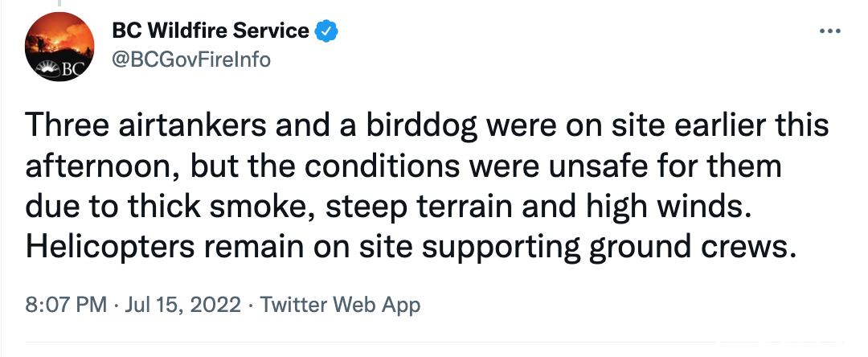This screenshot has height=357, width=868.
Task: Open the Twitter Web App source link
Action: [x=340, y=305]
